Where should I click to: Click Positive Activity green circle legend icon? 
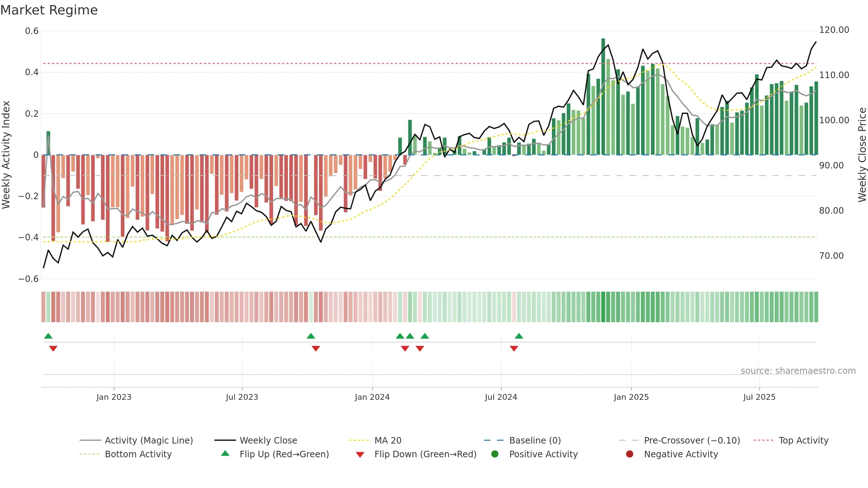[495, 454]
